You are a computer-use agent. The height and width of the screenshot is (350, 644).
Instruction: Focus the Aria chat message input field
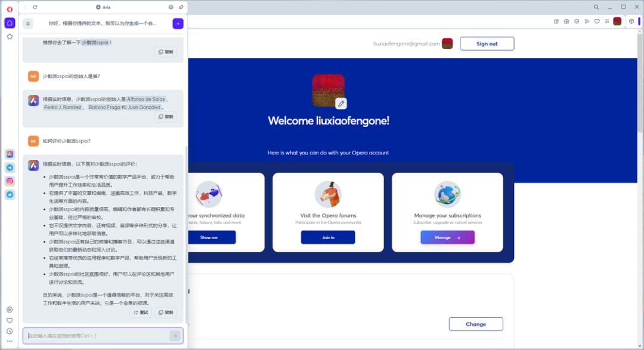click(98, 336)
